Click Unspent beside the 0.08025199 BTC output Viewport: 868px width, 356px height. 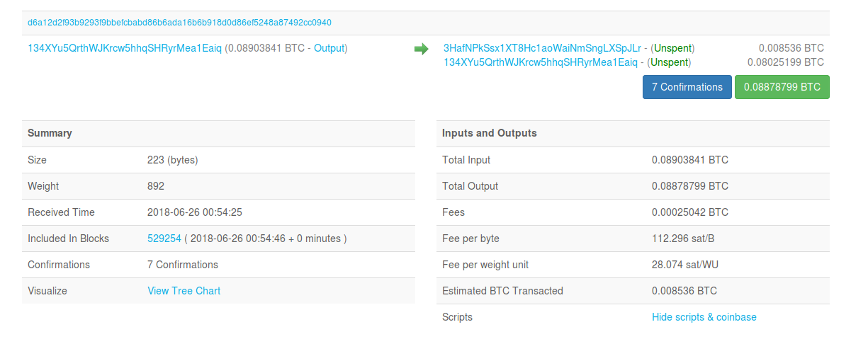(x=670, y=62)
